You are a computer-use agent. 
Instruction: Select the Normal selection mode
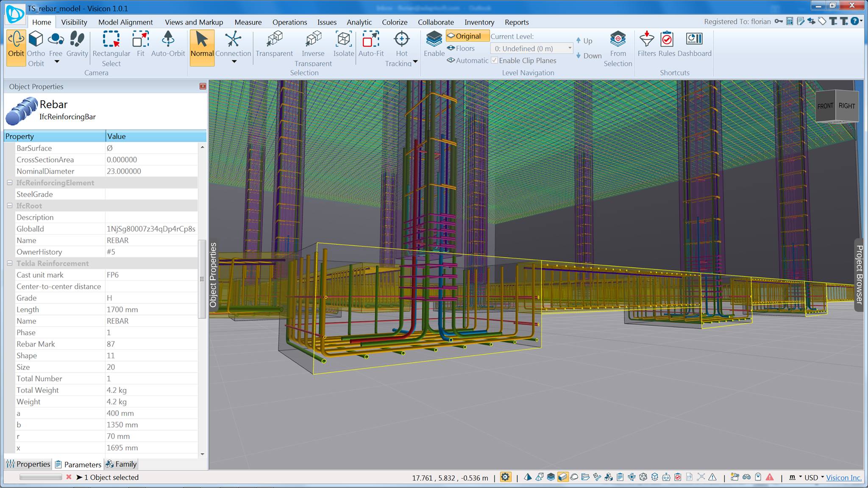point(202,47)
